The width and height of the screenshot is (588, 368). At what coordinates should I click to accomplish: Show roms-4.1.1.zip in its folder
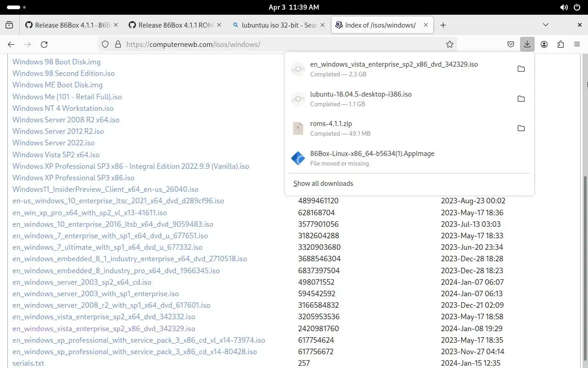coord(521,128)
